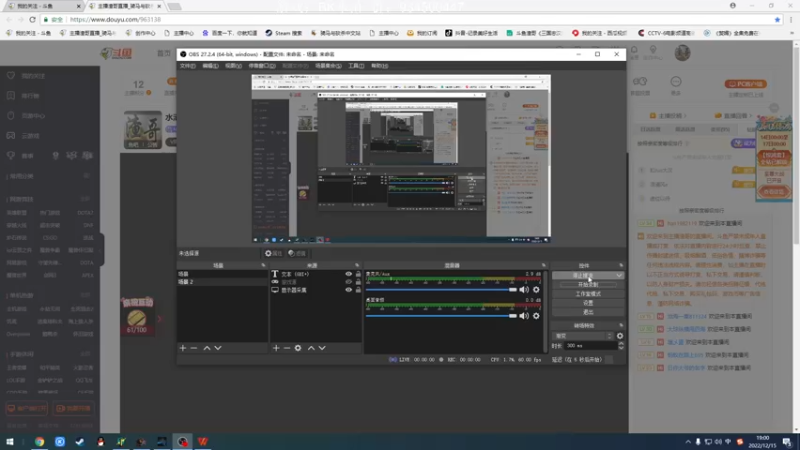Launch Chrome from the taskbar
The width and height of the screenshot is (800, 450).
[x=39, y=442]
